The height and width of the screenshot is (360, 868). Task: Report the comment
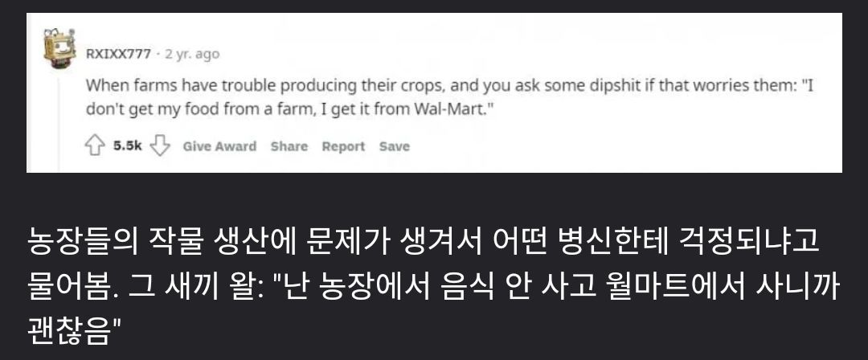pyautogui.click(x=343, y=146)
